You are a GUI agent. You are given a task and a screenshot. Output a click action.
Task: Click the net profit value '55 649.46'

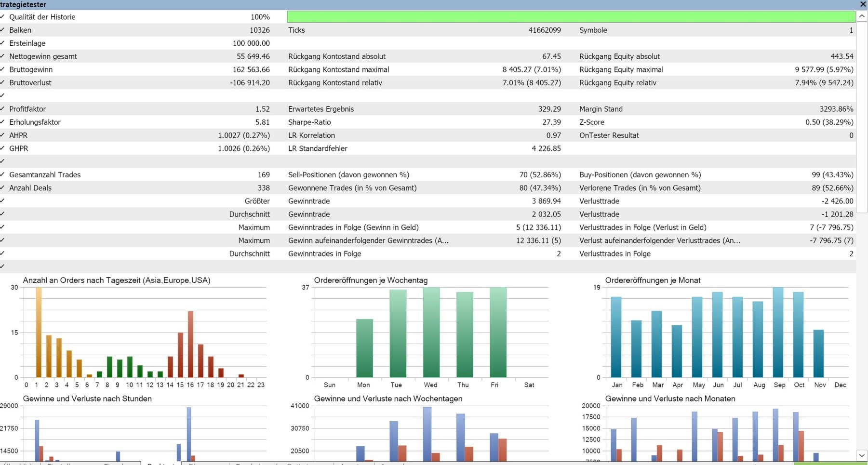[253, 56]
